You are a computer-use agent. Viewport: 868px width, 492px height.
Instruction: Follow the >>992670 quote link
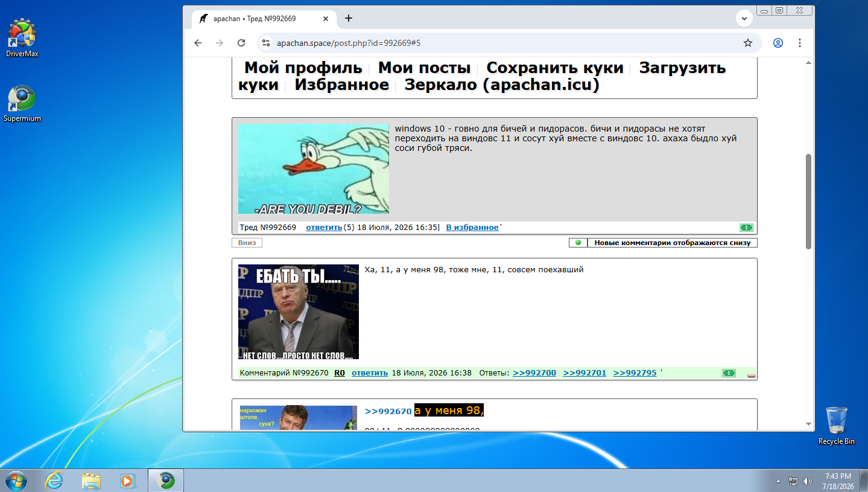[x=388, y=411]
